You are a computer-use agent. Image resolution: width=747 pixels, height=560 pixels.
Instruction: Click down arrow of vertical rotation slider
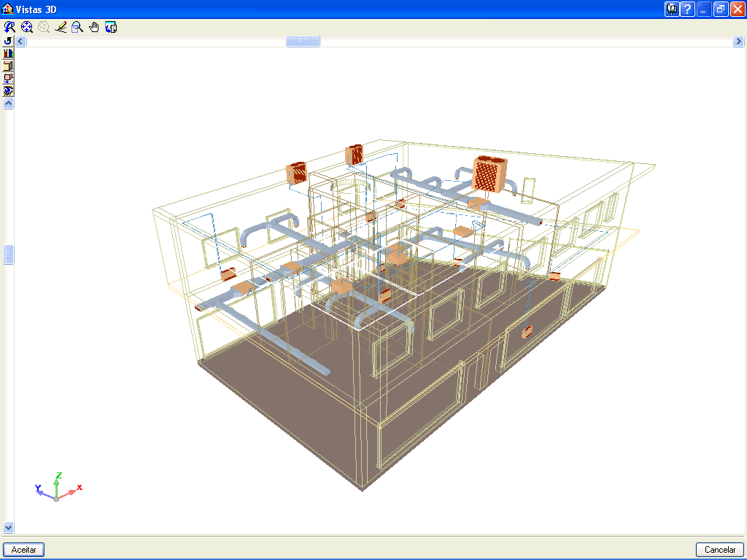(8, 527)
